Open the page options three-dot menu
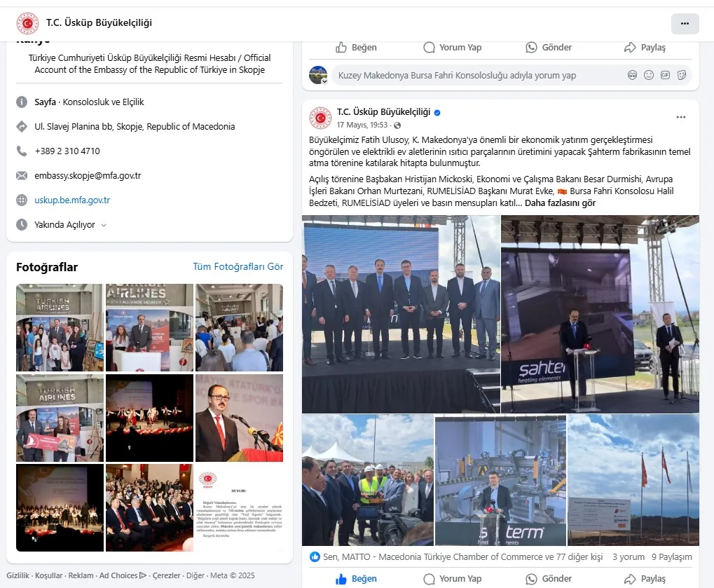Screen dimensions: 714x588 click(685, 23)
